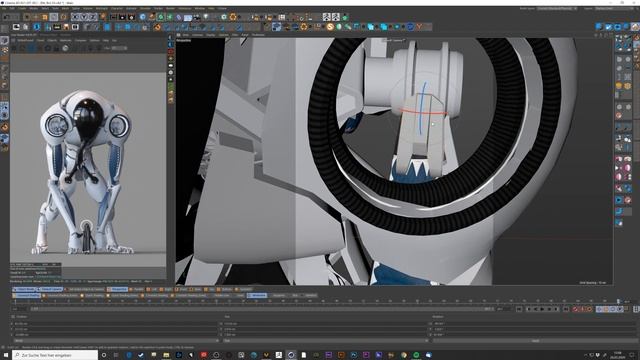
Task: Toggle the Autokeying record button
Action: (x=582, y=309)
